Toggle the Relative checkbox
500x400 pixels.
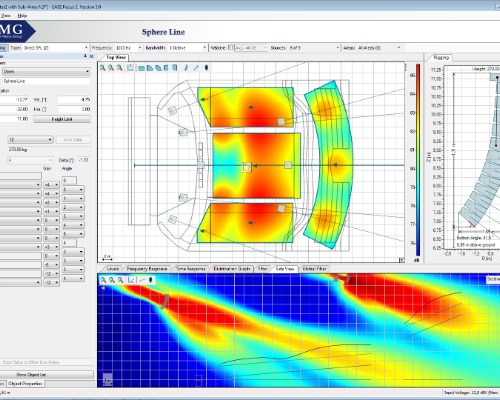coord(230,48)
